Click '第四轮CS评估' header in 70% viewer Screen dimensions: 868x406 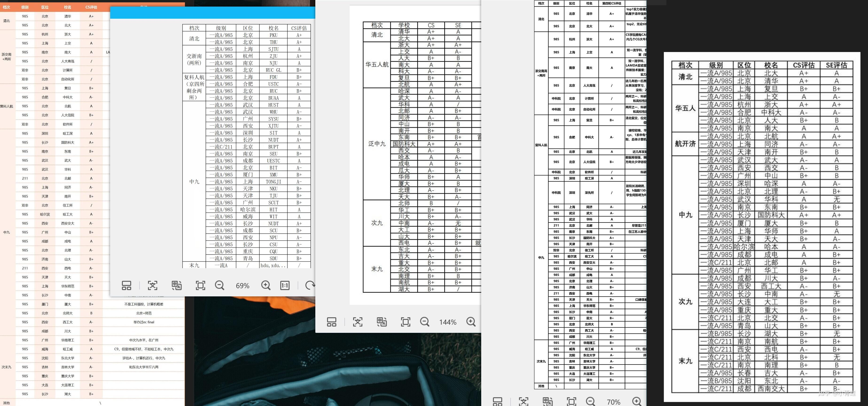612,3
